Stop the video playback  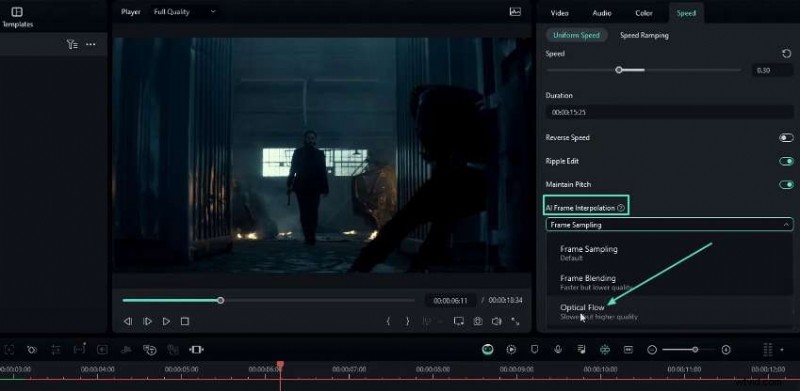[x=185, y=322]
